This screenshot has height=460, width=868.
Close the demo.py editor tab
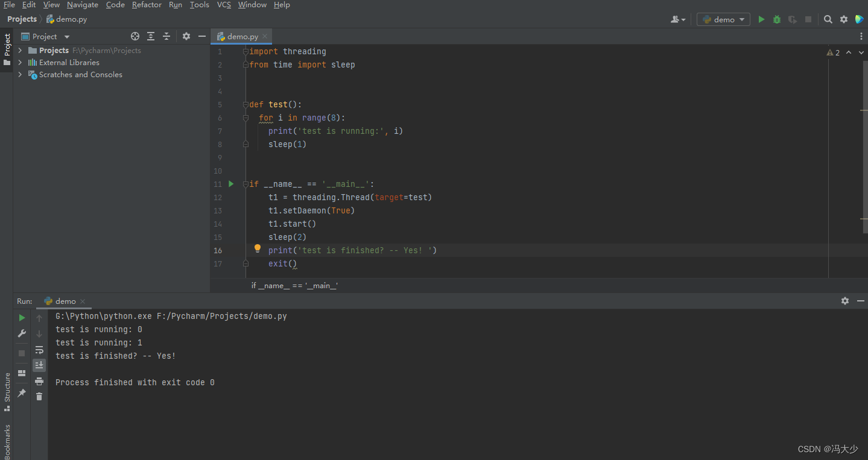point(266,37)
